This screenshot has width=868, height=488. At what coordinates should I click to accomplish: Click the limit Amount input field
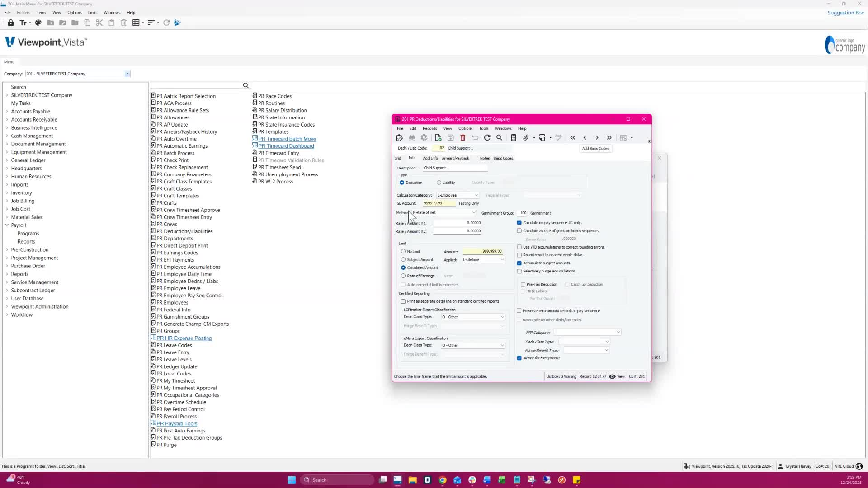pyautogui.click(x=483, y=251)
